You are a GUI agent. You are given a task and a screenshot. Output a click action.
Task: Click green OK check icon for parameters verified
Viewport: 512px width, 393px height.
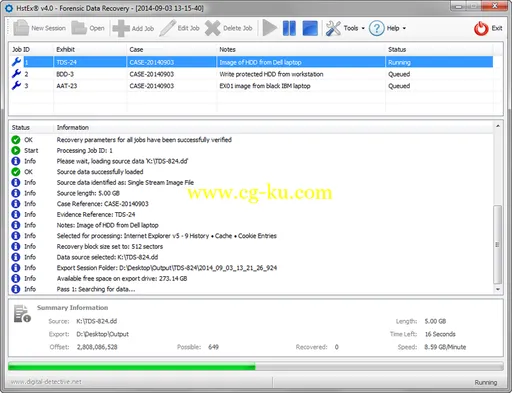pos(16,140)
